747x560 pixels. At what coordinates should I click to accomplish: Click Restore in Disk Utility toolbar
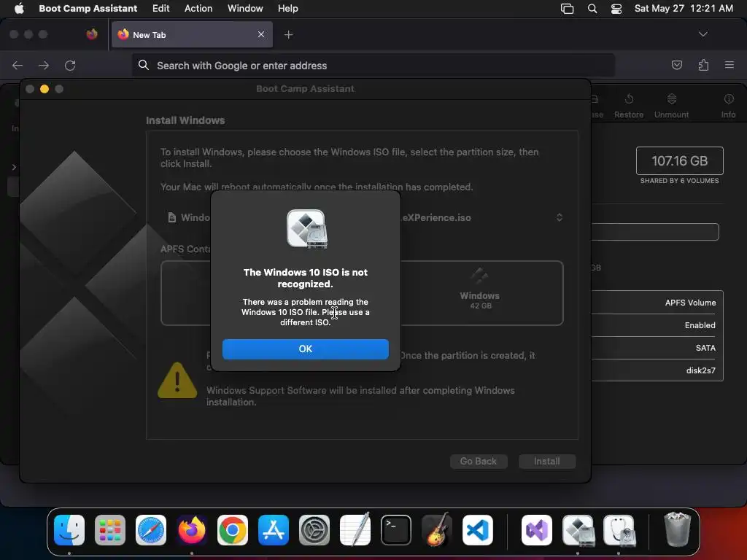[x=629, y=106]
